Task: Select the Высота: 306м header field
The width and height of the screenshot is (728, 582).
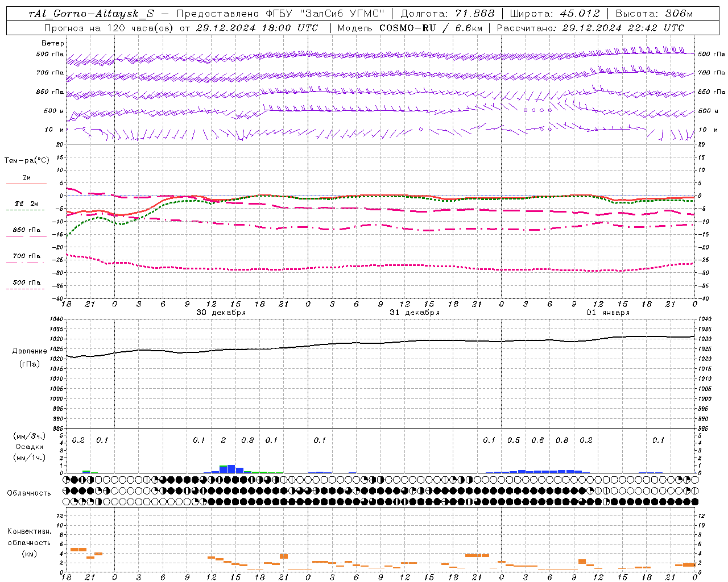Action: [x=655, y=14]
